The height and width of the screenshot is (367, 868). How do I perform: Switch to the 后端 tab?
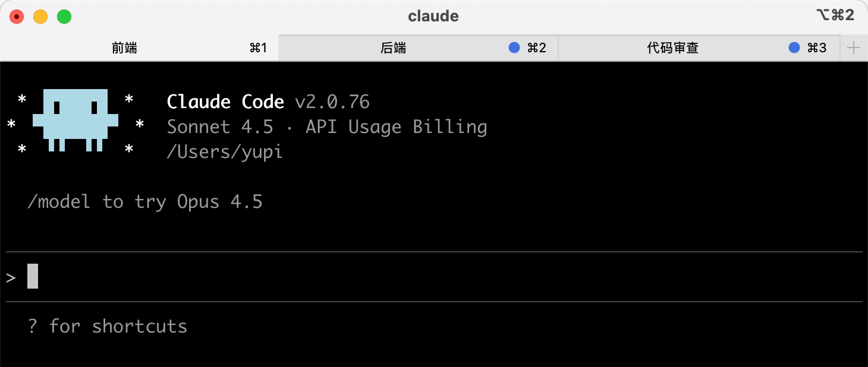tap(393, 48)
